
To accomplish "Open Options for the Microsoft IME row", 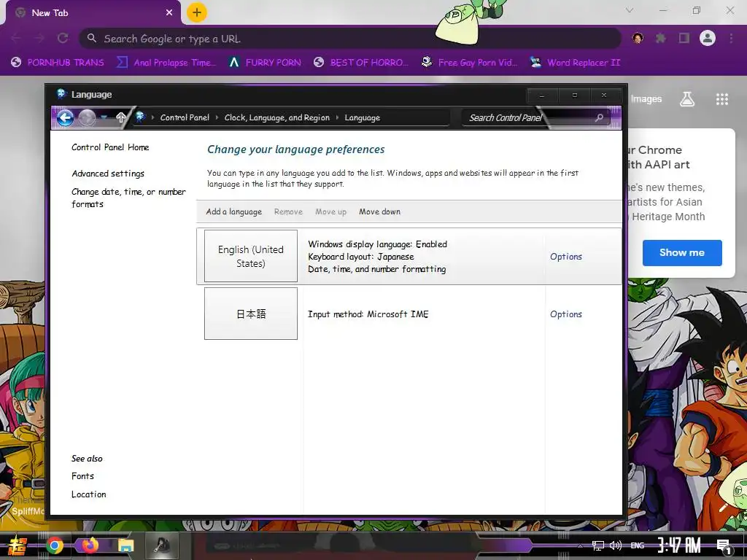I will tap(566, 314).
